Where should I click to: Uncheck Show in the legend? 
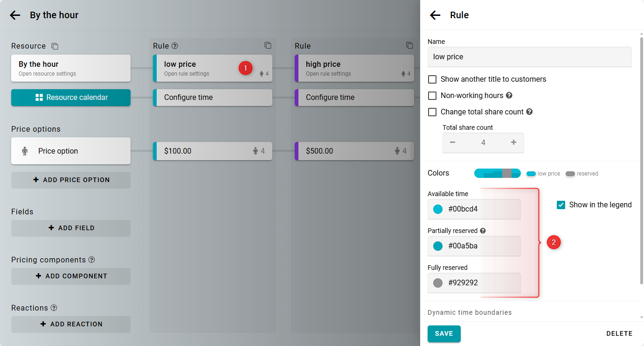561,205
